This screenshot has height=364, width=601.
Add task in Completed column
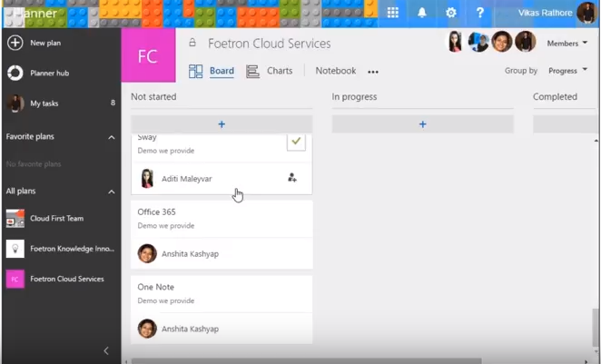567,124
